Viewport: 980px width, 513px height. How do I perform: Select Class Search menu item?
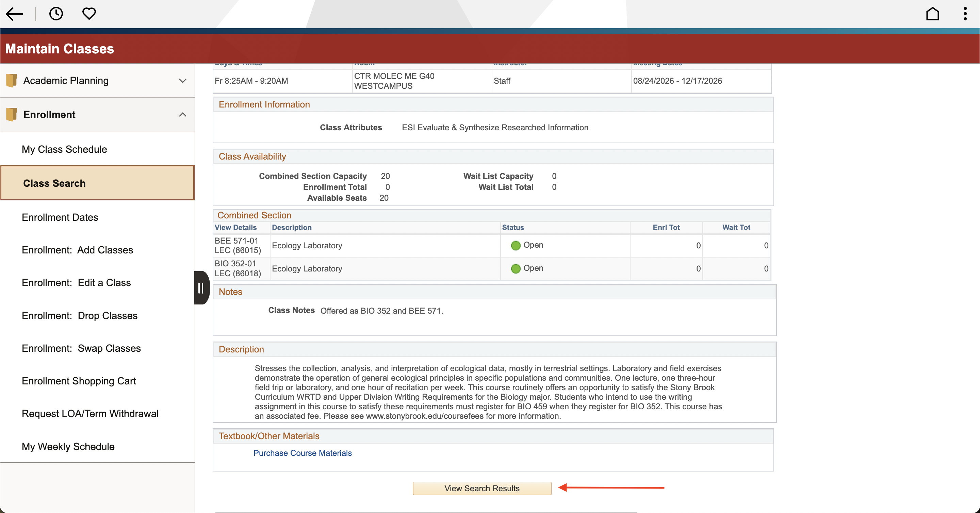(97, 183)
